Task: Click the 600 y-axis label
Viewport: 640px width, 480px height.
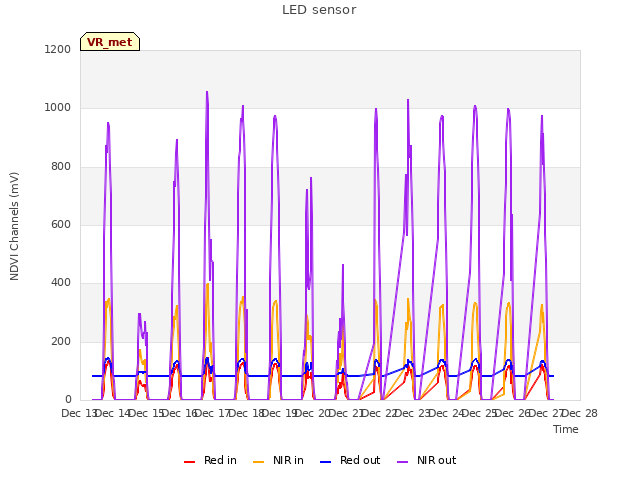Action: click(61, 224)
